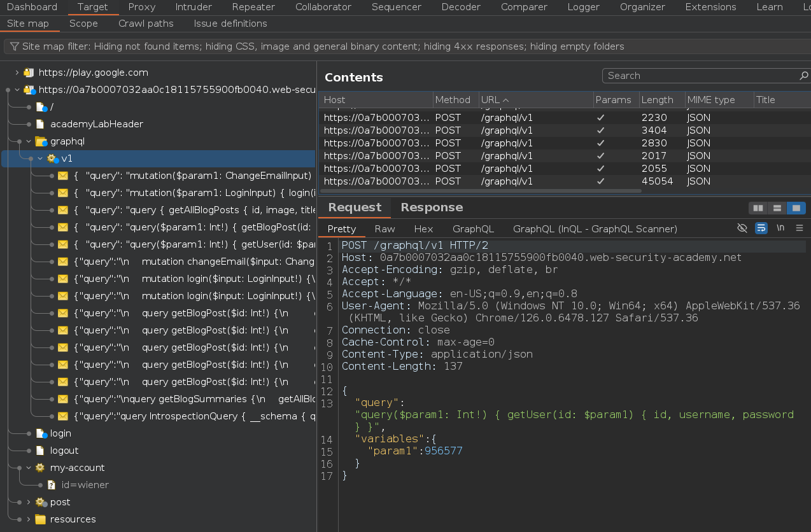Switch to the Scope sub-tab

coord(83,24)
